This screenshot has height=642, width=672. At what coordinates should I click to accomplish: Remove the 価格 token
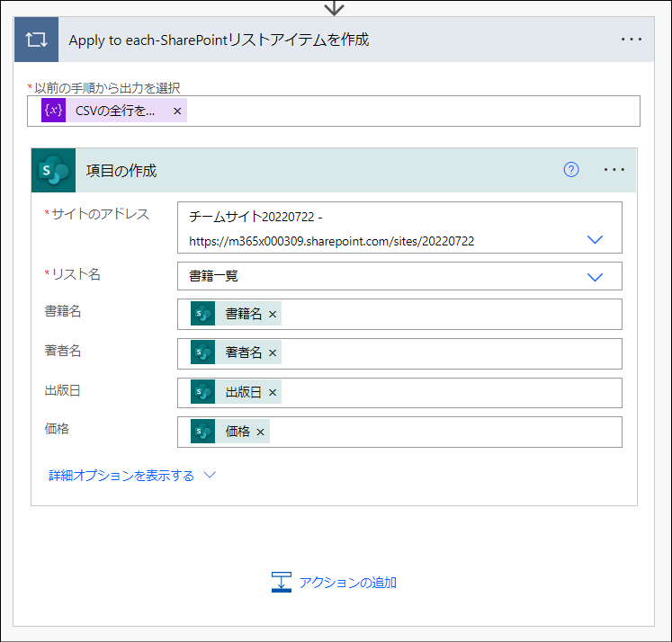261,432
